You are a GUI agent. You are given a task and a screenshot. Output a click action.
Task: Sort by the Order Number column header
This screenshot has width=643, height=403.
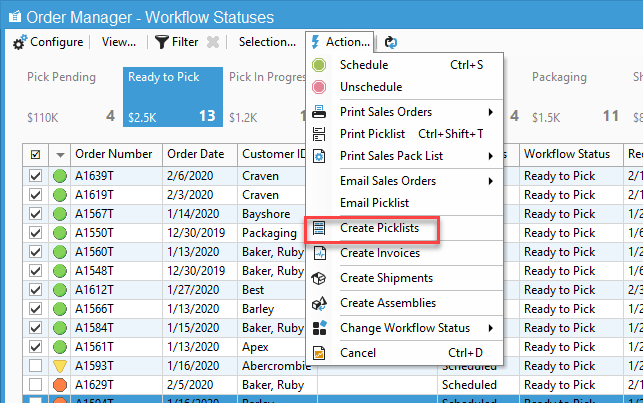coord(116,155)
